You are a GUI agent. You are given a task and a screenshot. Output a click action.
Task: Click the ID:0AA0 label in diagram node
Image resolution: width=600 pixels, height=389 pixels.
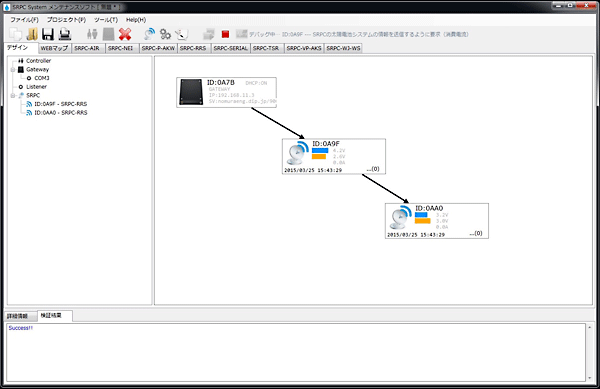[429, 208]
